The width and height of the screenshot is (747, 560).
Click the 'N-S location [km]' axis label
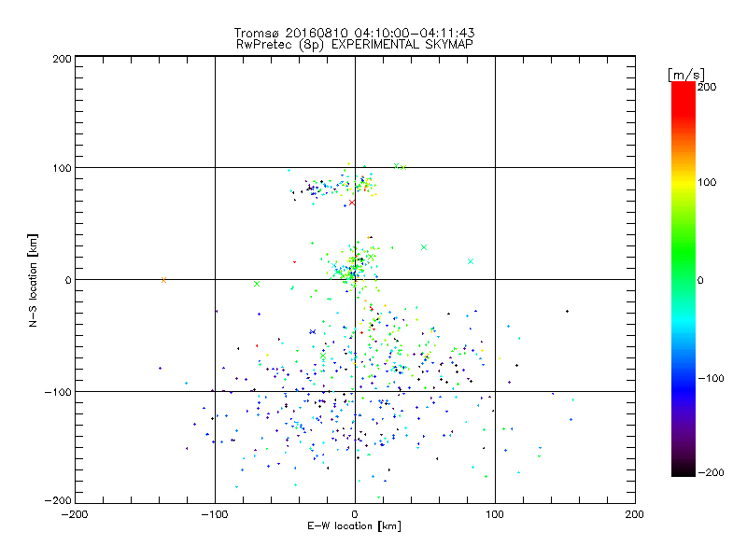[x=33, y=281]
